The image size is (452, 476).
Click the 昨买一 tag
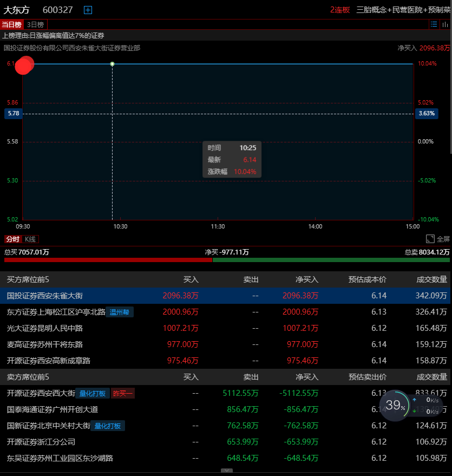[x=122, y=394]
